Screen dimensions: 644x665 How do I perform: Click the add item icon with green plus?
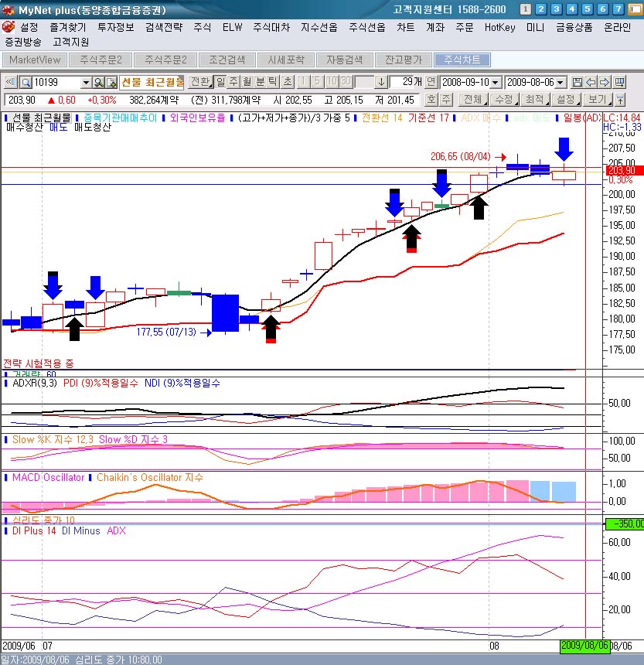click(111, 82)
